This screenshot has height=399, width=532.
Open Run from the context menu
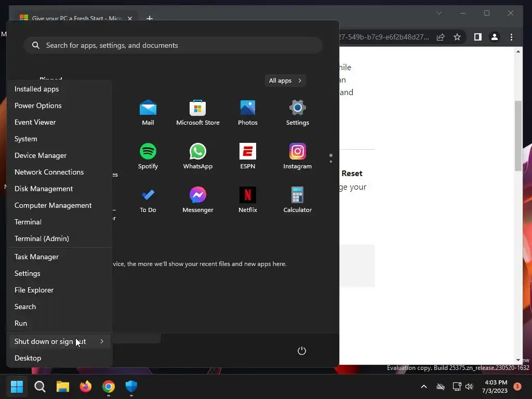(x=59, y=323)
